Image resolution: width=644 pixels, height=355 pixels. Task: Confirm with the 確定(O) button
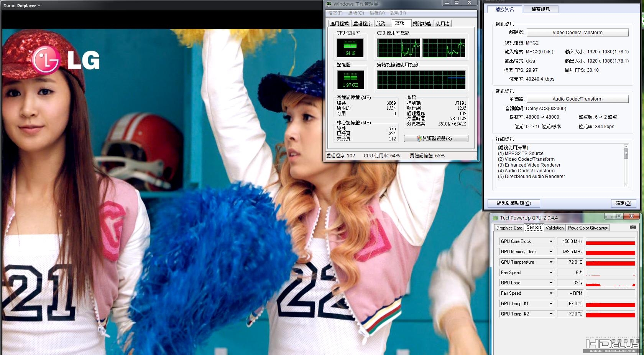[623, 203]
